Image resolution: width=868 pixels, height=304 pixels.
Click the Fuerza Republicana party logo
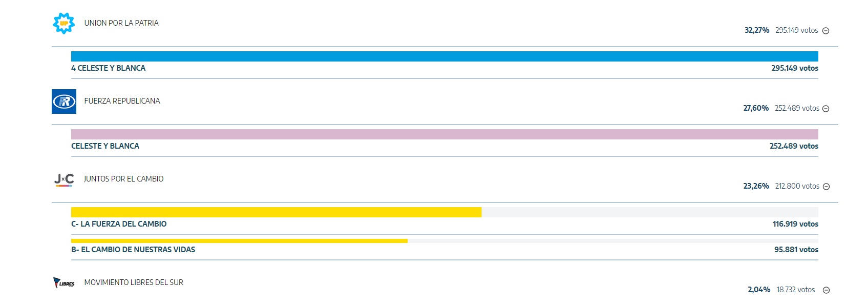(64, 102)
